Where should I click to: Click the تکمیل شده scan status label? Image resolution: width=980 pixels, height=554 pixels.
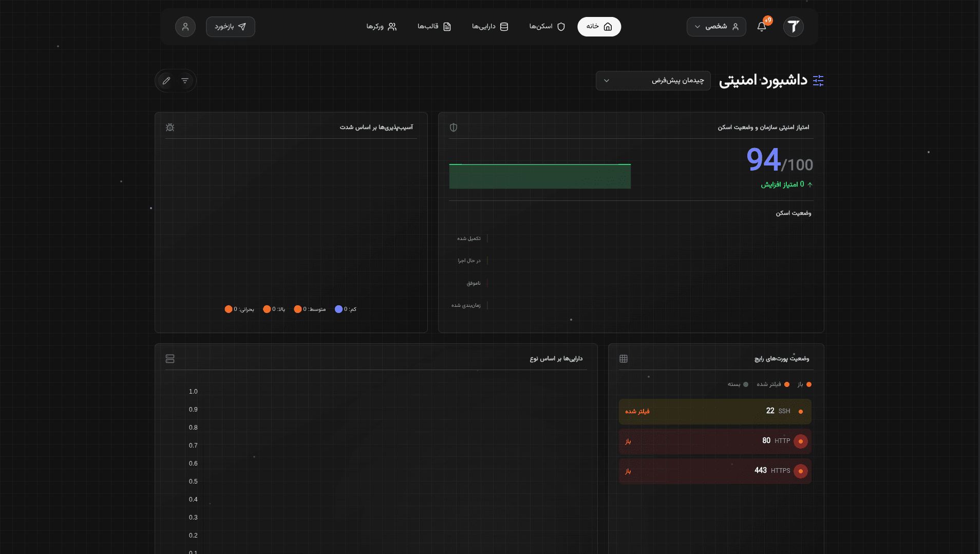469,238
